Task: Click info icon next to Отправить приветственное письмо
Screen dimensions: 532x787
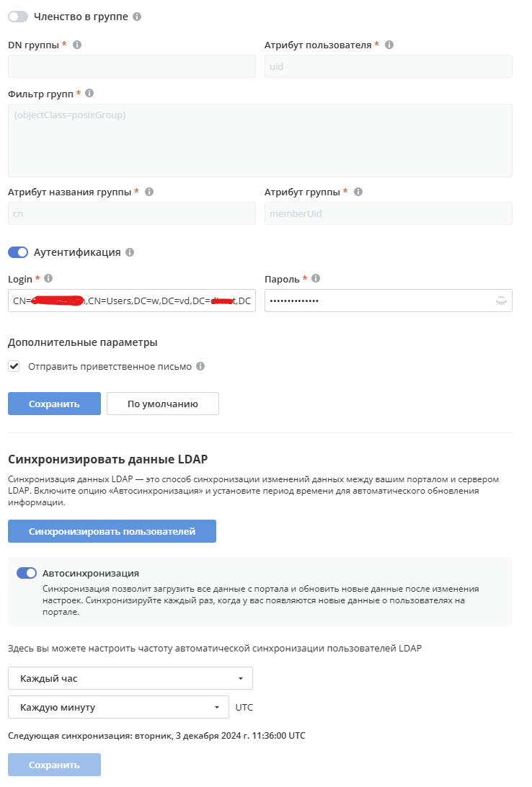Action: coord(200,366)
